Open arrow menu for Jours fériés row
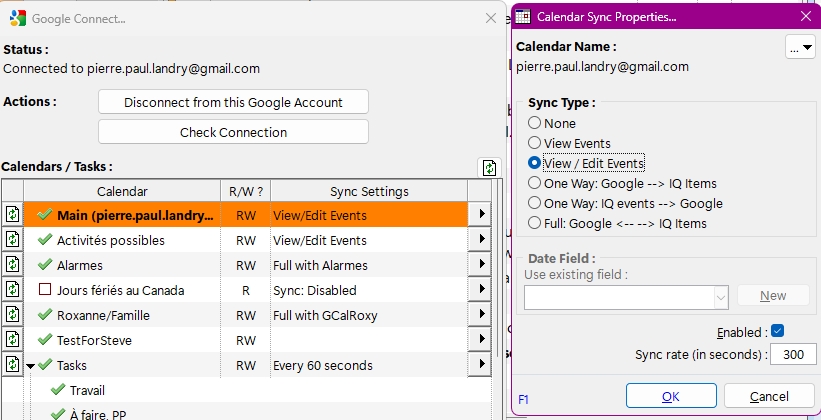Screen dimensions: 821x420 point(480,290)
